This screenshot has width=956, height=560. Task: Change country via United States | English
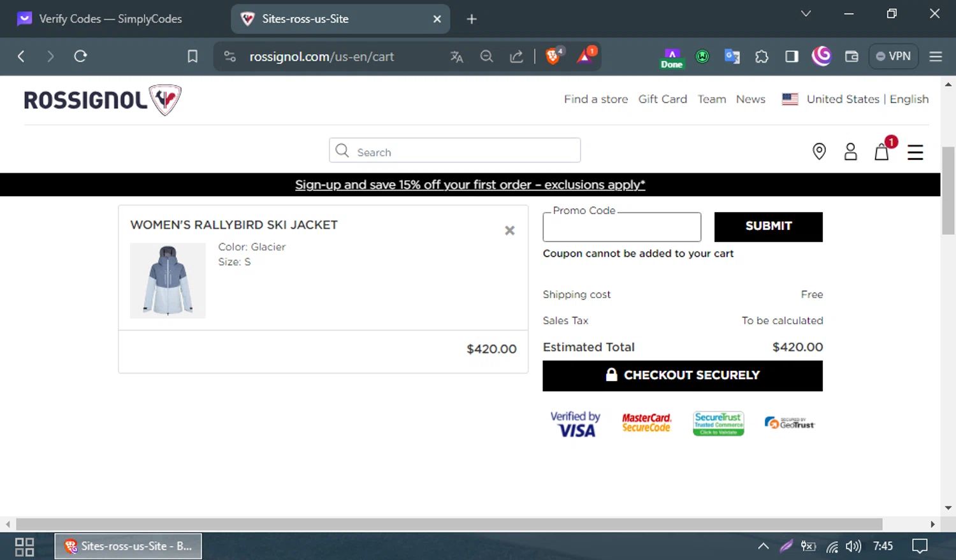pos(855,99)
